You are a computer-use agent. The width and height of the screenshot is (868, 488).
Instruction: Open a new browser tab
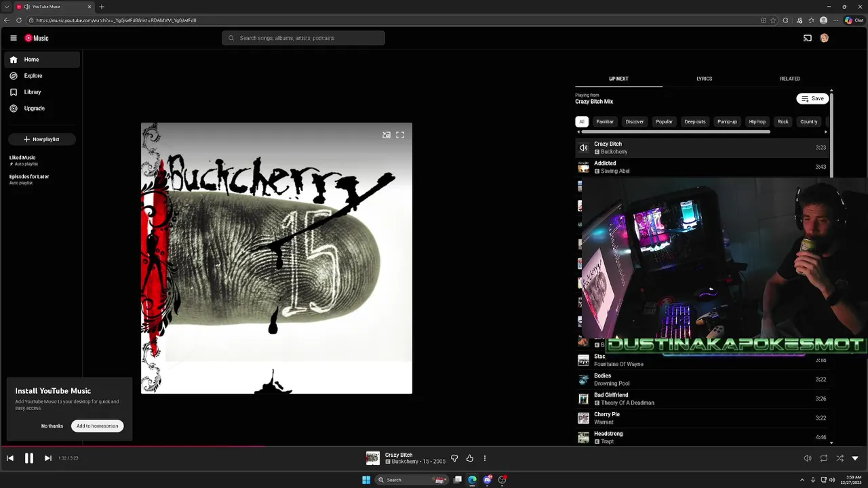click(x=102, y=7)
